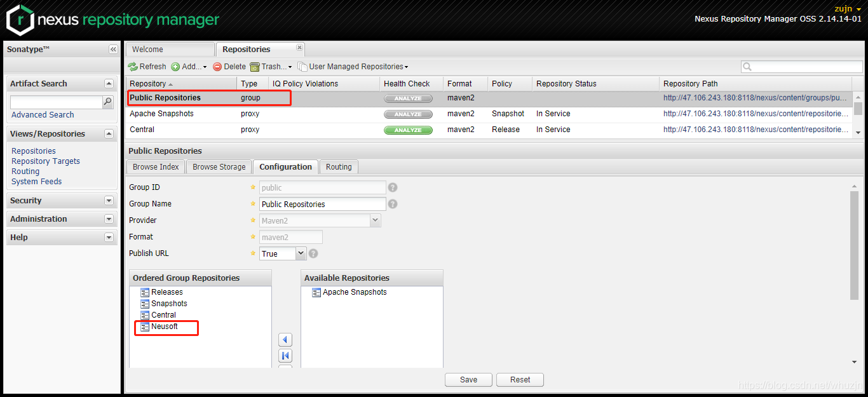Open the Add repository menu

pos(189,67)
